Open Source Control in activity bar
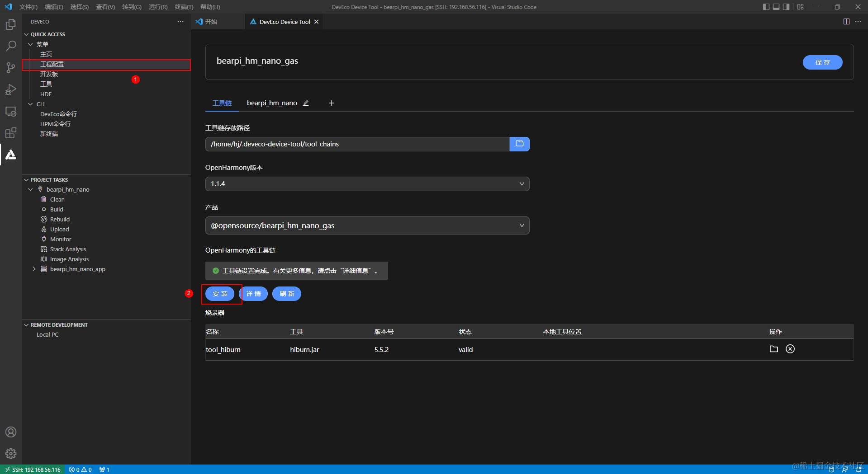868x474 pixels. 11,68
